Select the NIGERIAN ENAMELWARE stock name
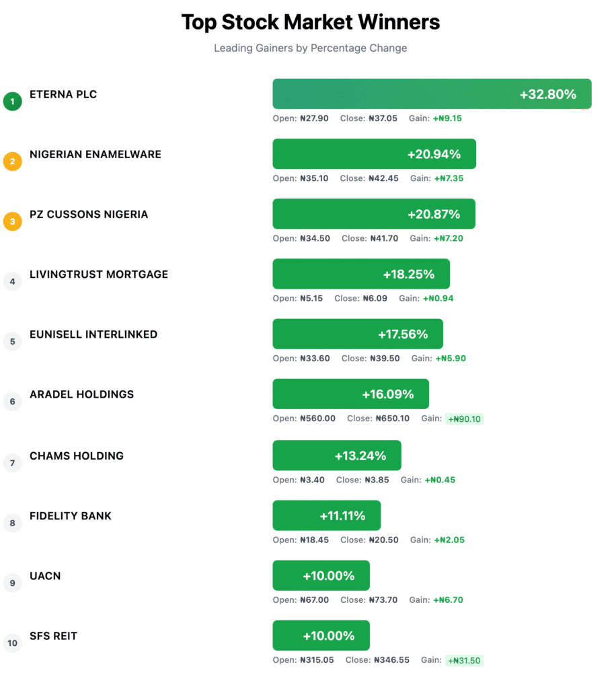 click(x=95, y=155)
